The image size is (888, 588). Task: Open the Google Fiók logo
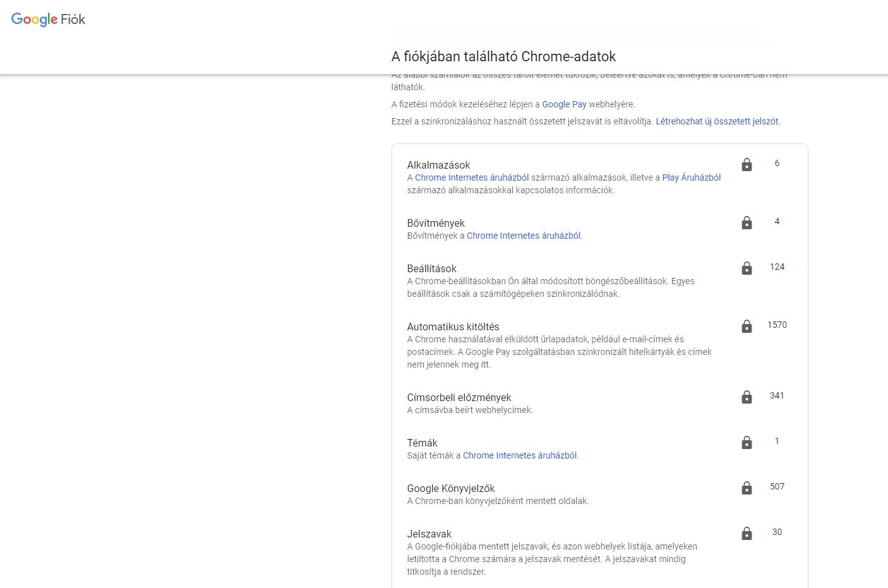(48, 20)
